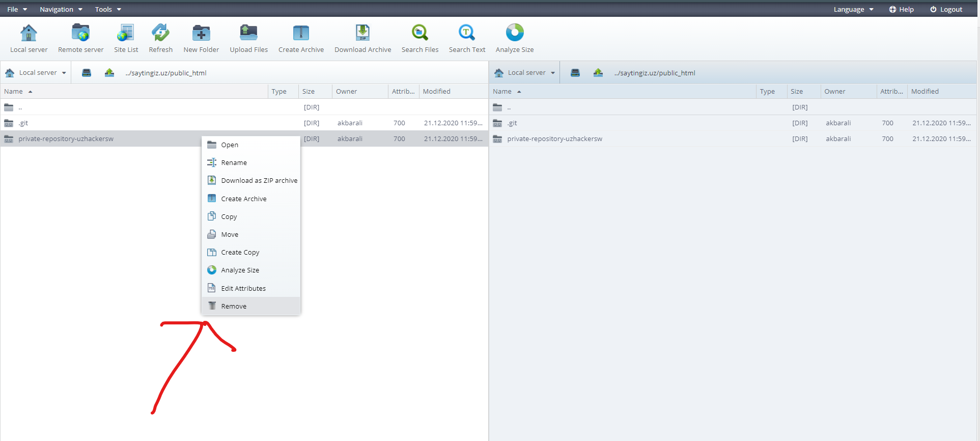Image resolution: width=980 pixels, height=441 pixels.
Task: Open the Navigation menu
Action: tap(61, 9)
